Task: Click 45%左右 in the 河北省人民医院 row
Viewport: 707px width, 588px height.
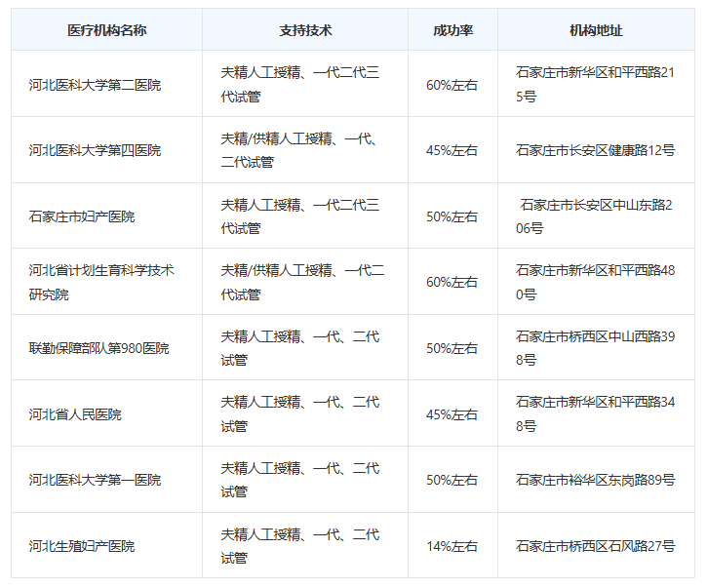Action: point(452,414)
